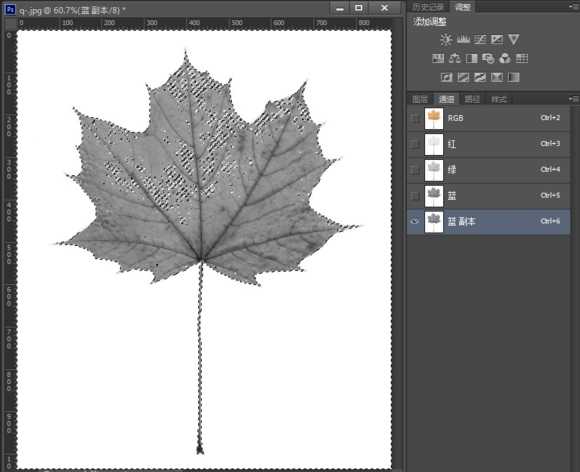Click the Ctrl+2 shortcut label on RGB row

tap(550, 118)
